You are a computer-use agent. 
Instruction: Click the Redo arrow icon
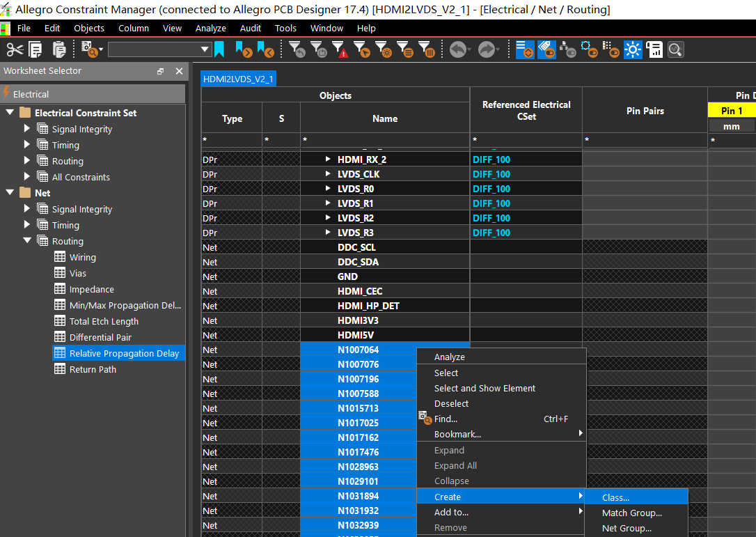point(487,49)
